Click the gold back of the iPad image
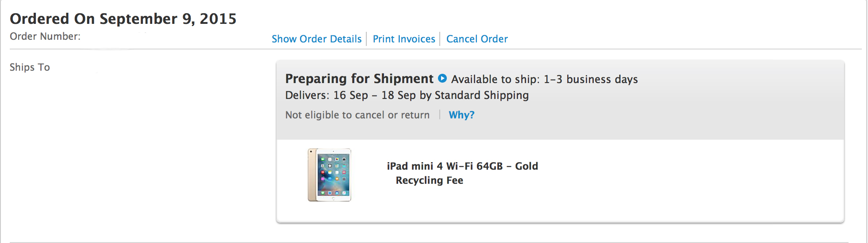868x243 pixels. coord(312,176)
